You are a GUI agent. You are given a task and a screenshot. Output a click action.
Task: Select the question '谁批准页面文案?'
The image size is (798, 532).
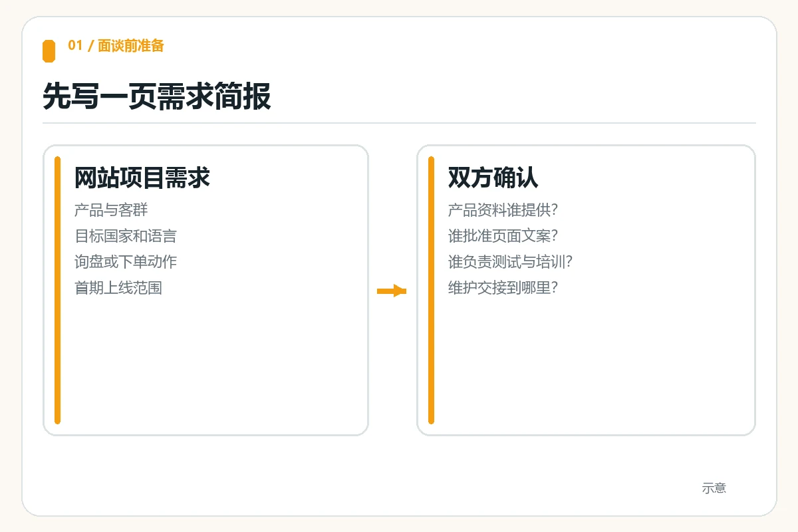tap(503, 236)
